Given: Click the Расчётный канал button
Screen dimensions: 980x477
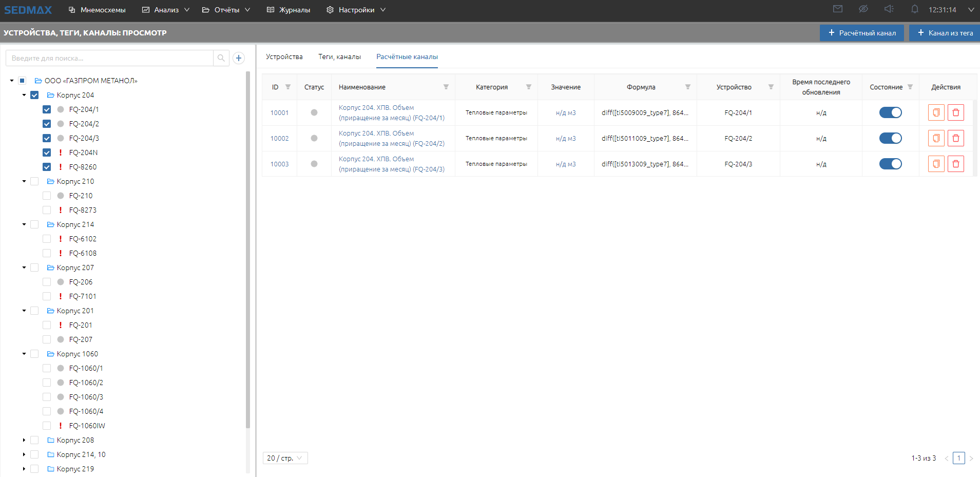Looking at the screenshot, I should (862, 33).
